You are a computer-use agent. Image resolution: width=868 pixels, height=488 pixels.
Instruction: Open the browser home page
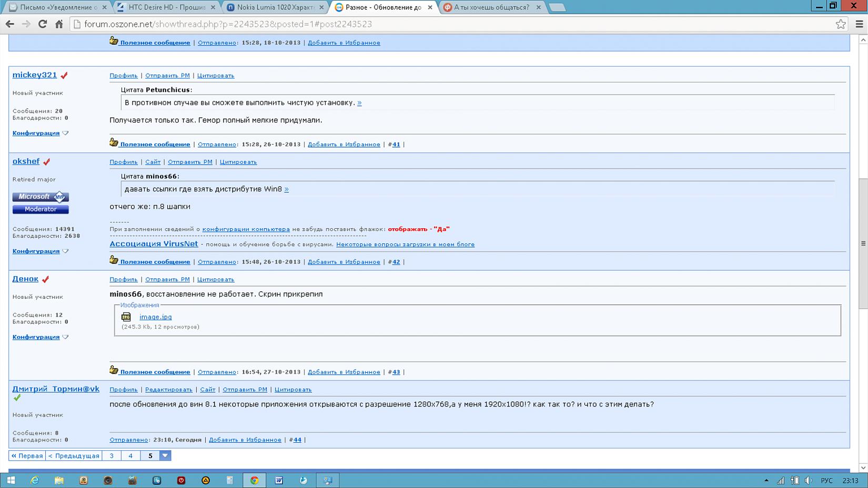tap(59, 24)
